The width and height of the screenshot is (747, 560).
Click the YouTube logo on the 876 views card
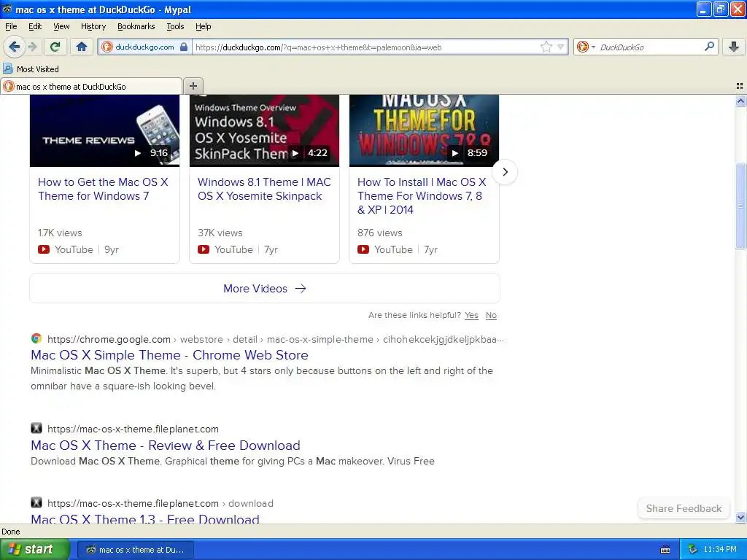pyautogui.click(x=363, y=249)
